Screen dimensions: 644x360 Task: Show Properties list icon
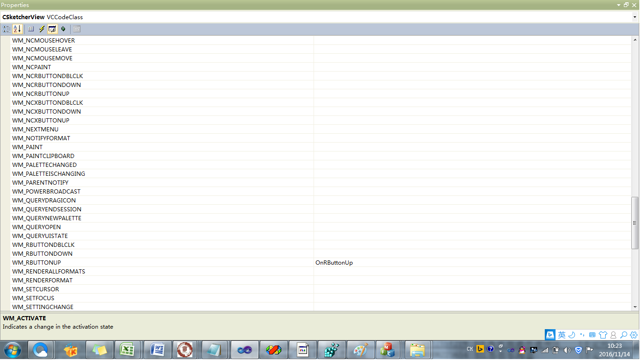click(x=31, y=29)
